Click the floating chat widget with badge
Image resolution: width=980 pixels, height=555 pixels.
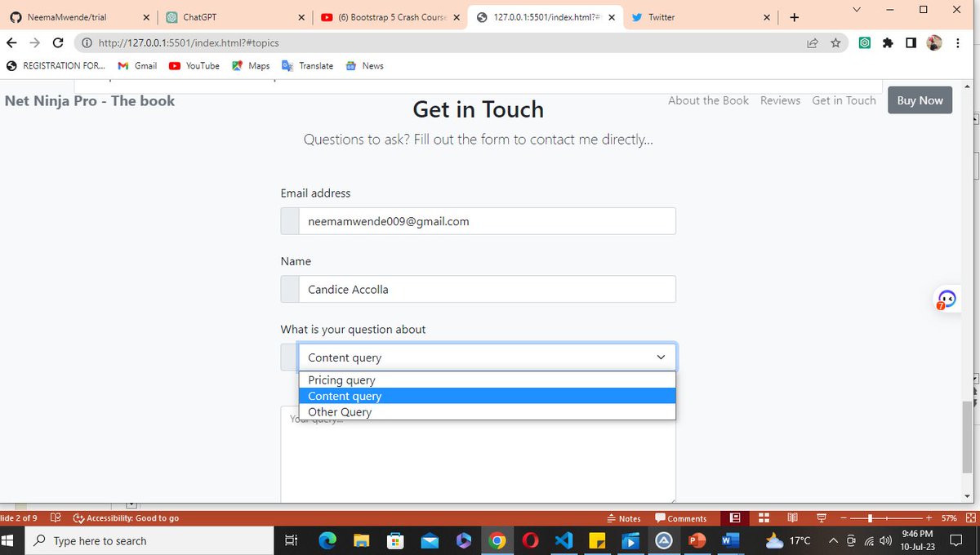pyautogui.click(x=946, y=300)
